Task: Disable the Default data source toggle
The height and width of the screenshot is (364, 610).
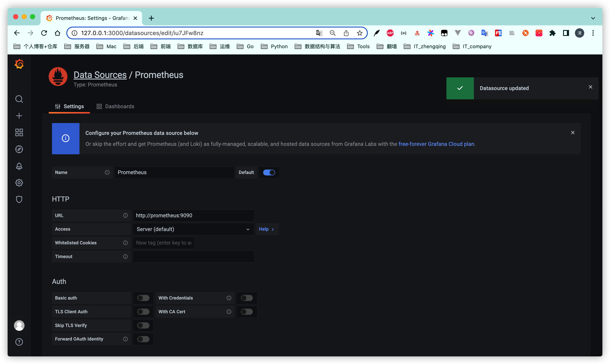Action: 269,172
